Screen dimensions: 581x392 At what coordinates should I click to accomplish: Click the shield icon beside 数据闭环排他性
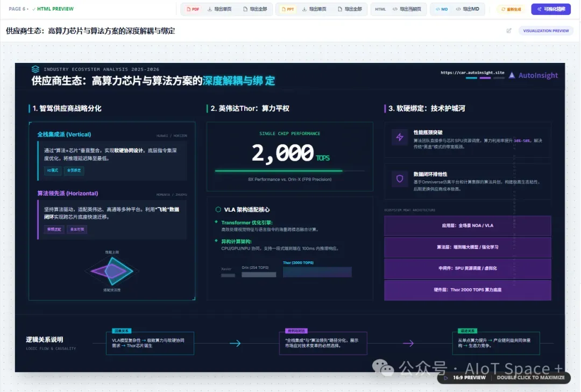(399, 179)
